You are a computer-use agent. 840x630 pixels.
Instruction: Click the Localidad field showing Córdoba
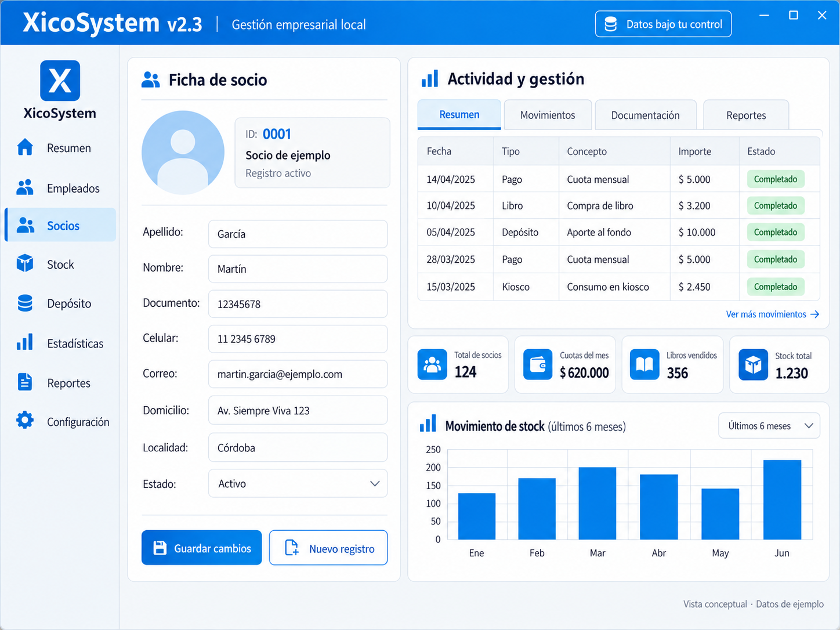298,447
